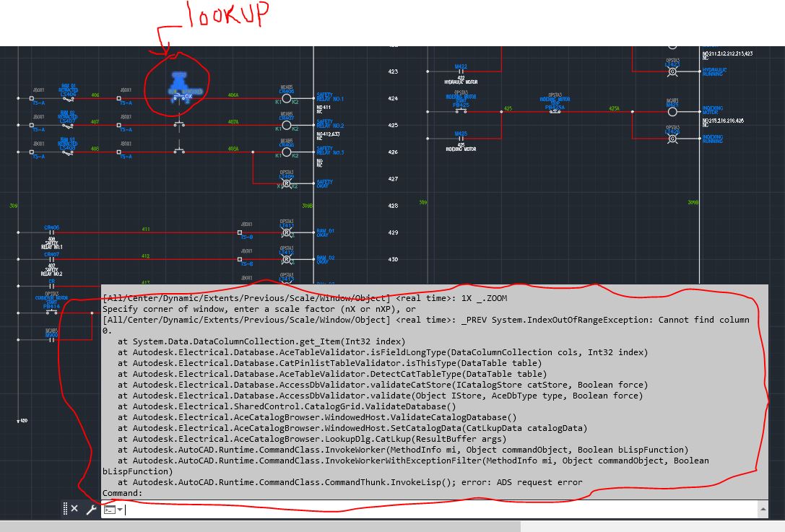Click the command prompt window icon
The image size is (785, 532).
click(x=108, y=509)
